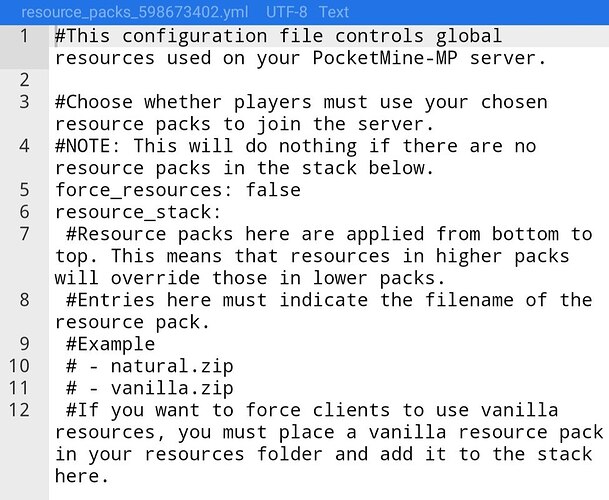Click empty line number 2 in gutter
Screen dimensions: 609x500
pos(23,79)
